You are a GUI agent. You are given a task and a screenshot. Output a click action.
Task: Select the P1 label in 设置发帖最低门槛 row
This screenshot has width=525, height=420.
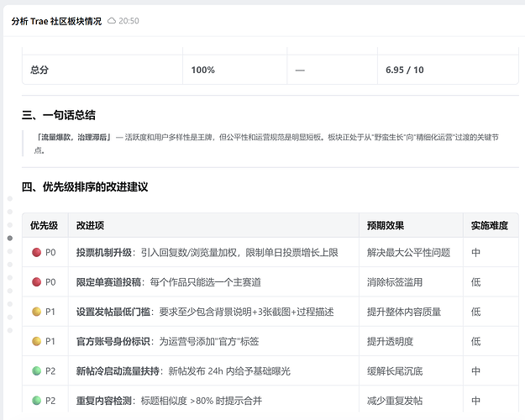coord(50,312)
